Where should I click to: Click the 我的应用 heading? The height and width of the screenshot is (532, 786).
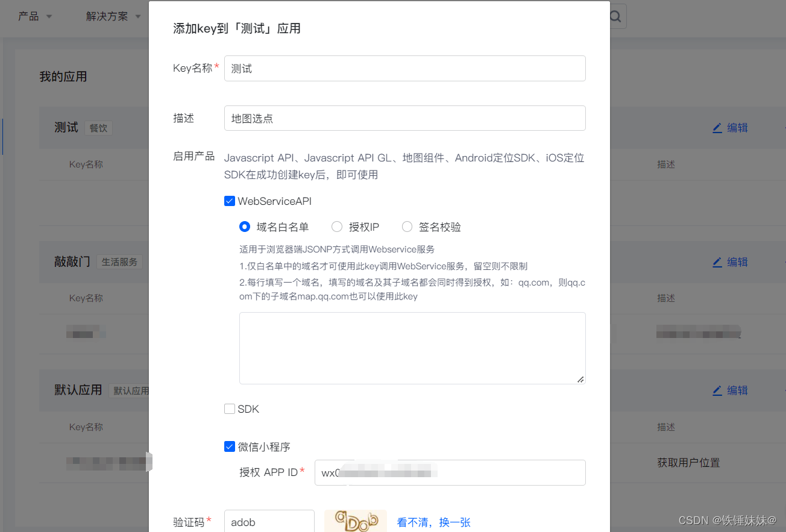[x=63, y=77]
